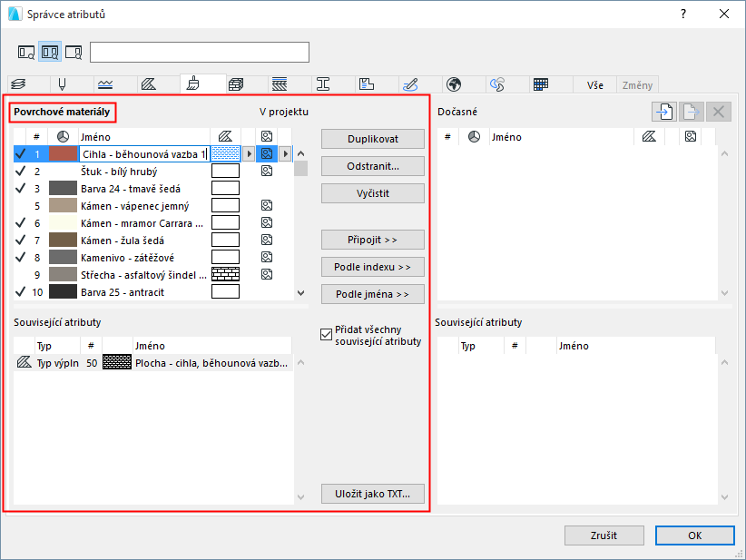The height and width of the screenshot is (560, 746).
Task: Open the Cities globe tab
Action: (454, 84)
